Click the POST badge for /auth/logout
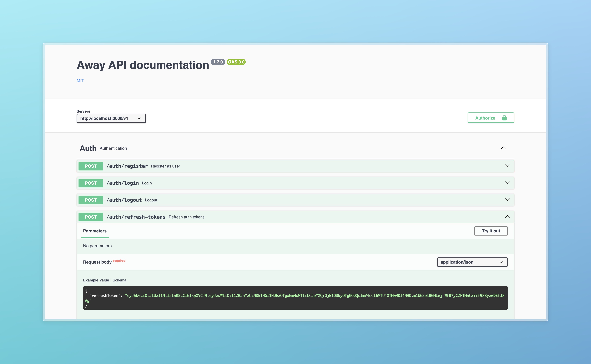 [91, 200]
